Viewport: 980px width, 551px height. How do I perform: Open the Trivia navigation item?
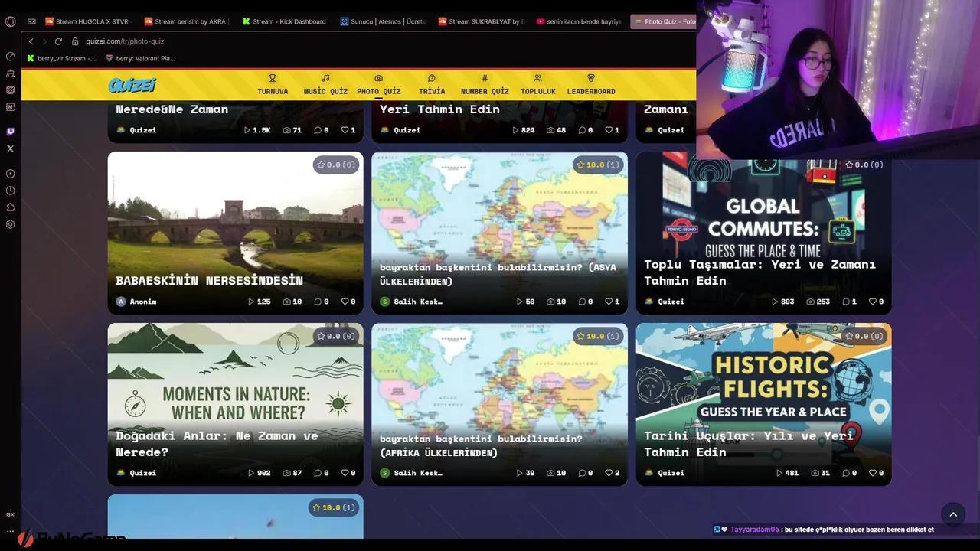coord(432,84)
